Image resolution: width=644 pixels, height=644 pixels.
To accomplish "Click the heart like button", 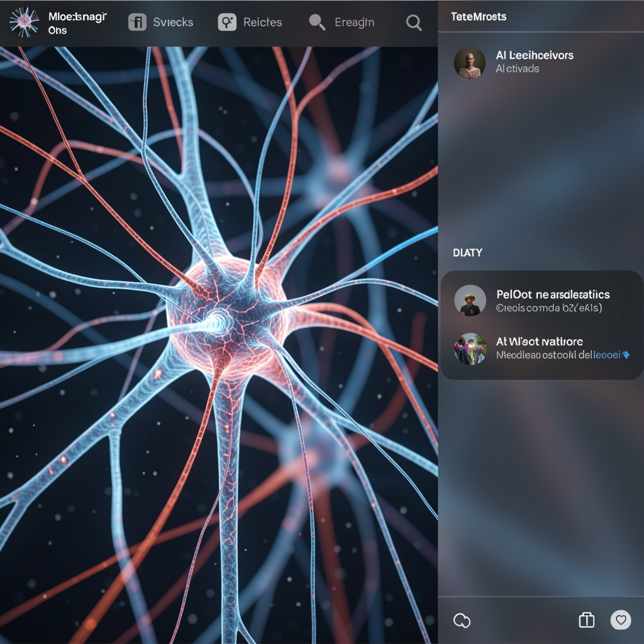I will coord(621,619).
